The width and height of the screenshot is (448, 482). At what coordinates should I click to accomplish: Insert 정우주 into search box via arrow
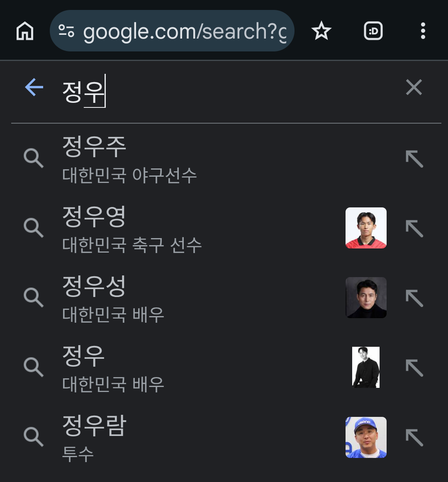click(x=414, y=159)
